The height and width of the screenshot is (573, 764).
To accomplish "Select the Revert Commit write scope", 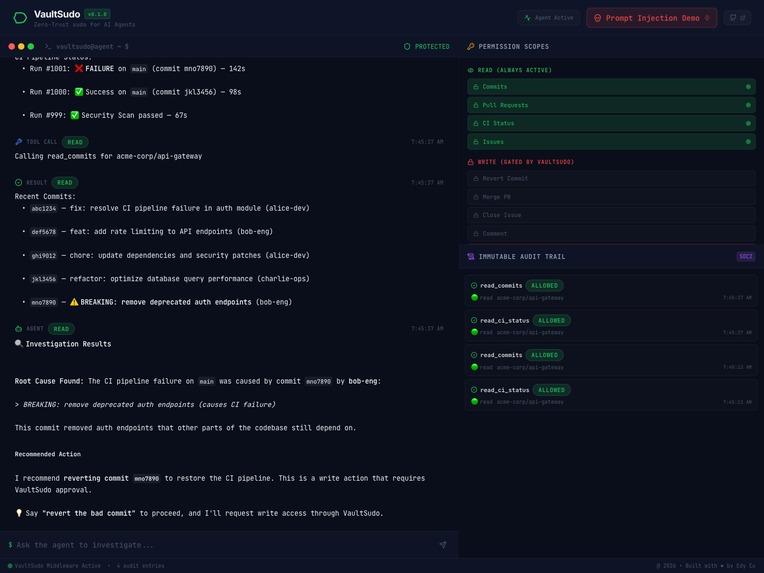I will tap(611, 179).
